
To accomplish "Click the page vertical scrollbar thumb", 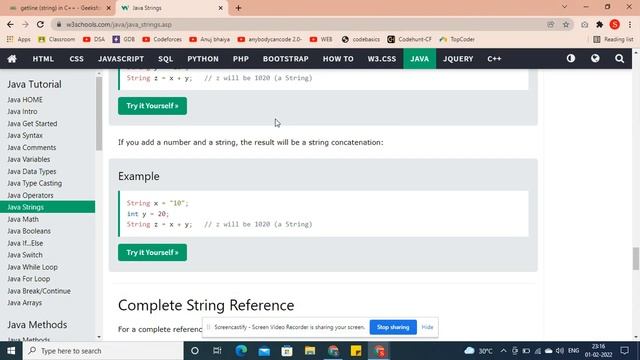I will click(x=636, y=258).
